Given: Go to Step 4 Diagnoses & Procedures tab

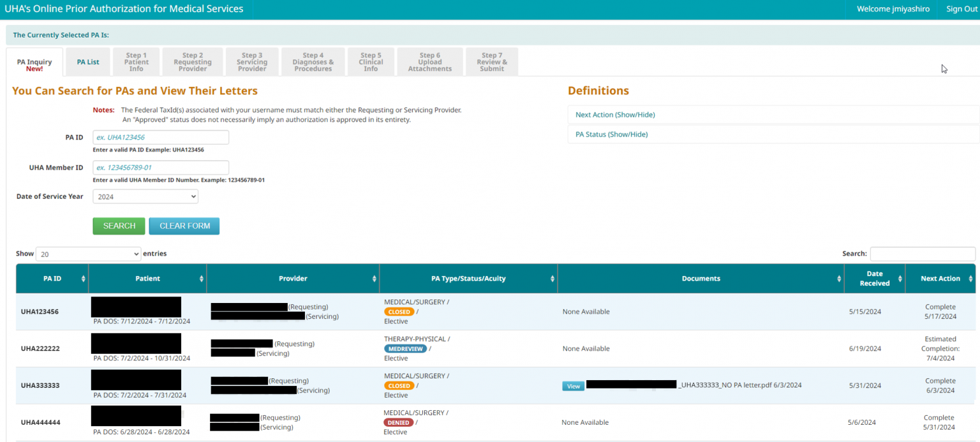Looking at the screenshot, I should [313, 62].
